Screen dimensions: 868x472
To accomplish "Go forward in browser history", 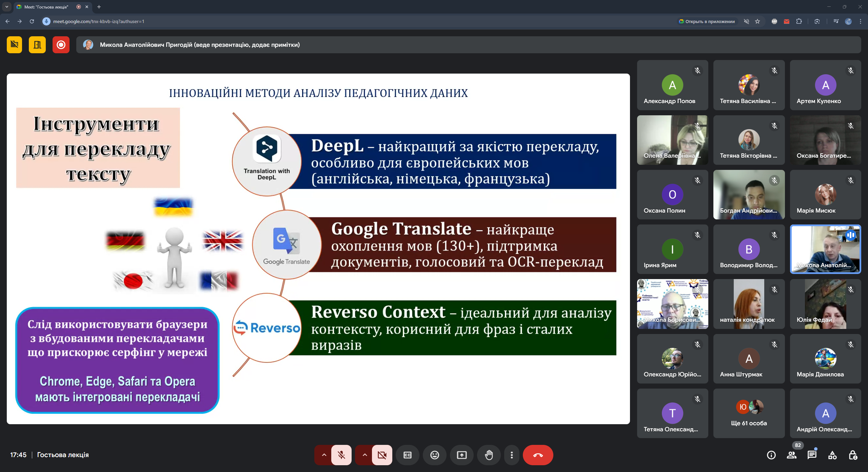I will [20, 21].
